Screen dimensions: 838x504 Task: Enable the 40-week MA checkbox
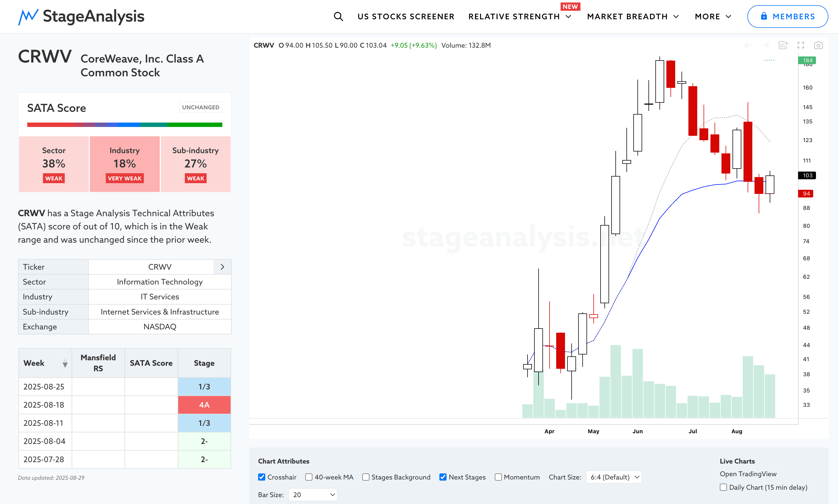pos(309,477)
